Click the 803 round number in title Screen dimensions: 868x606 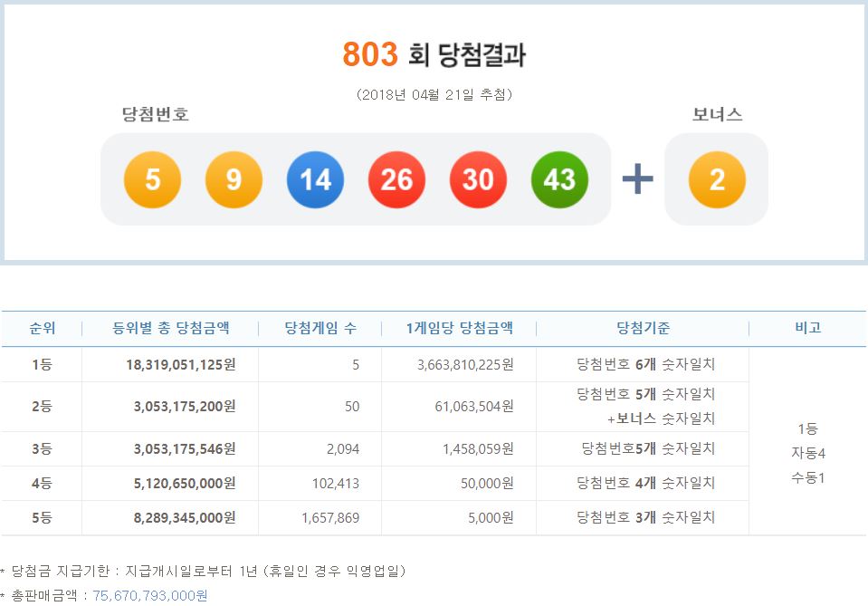[369, 55]
